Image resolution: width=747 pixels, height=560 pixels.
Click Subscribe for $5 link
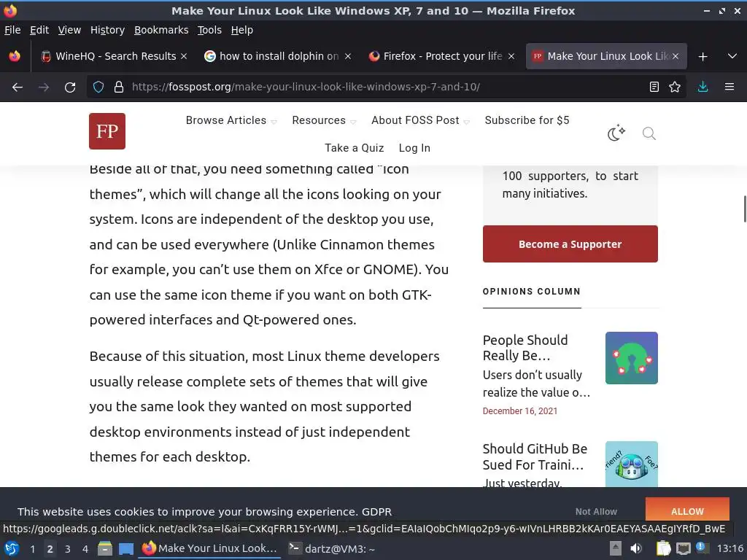(527, 120)
